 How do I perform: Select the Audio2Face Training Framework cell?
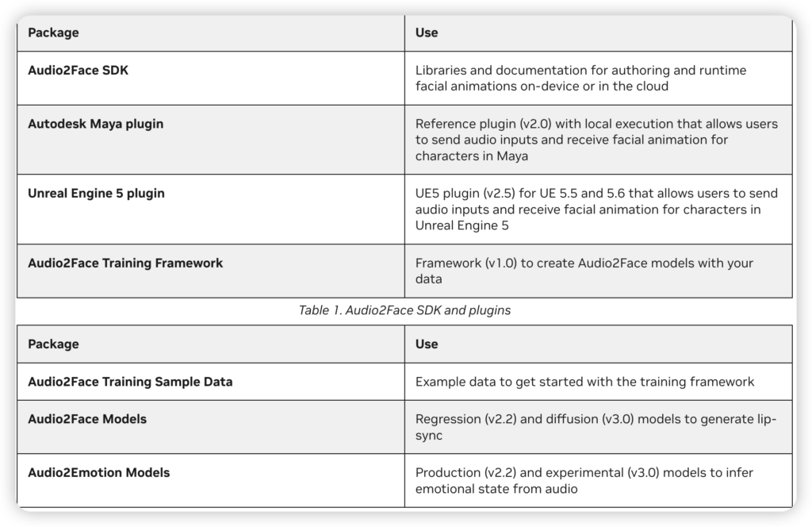125,263
